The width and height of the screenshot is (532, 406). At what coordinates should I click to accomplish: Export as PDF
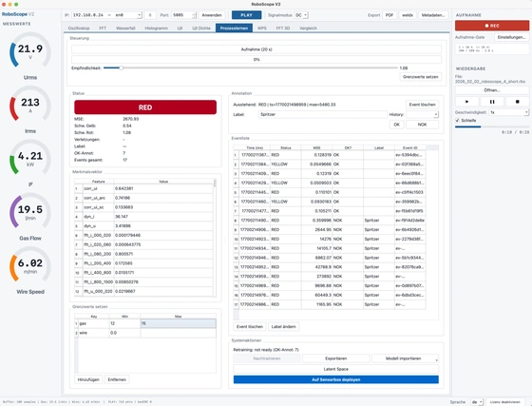[389, 15]
